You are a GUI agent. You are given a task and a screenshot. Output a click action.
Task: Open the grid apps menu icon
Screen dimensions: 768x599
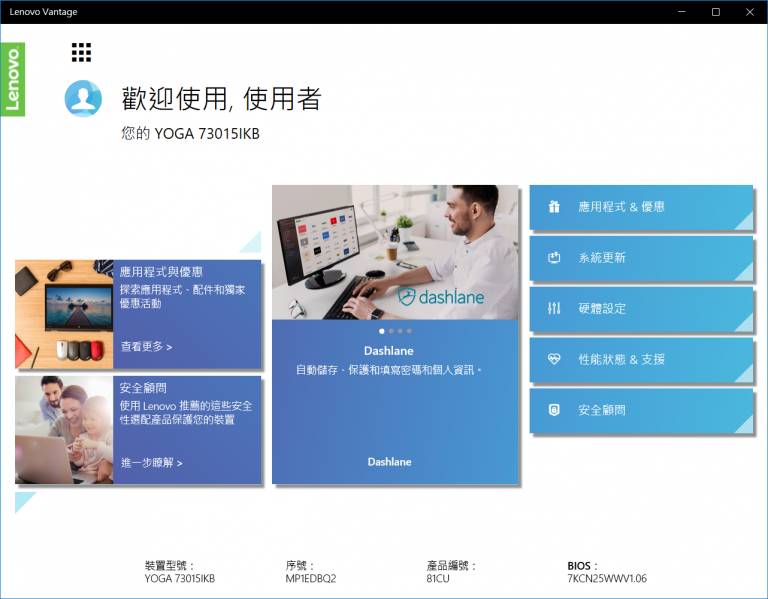tap(81, 52)
